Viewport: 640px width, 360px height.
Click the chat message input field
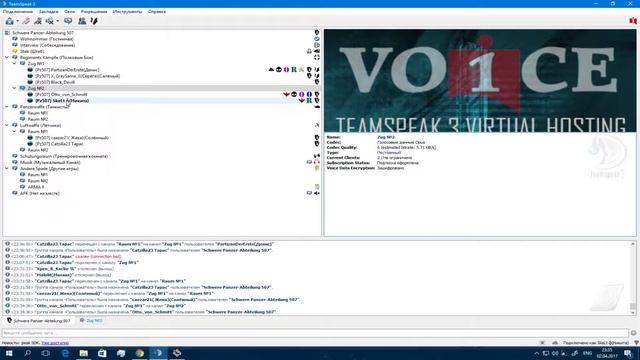pos(315,333)
